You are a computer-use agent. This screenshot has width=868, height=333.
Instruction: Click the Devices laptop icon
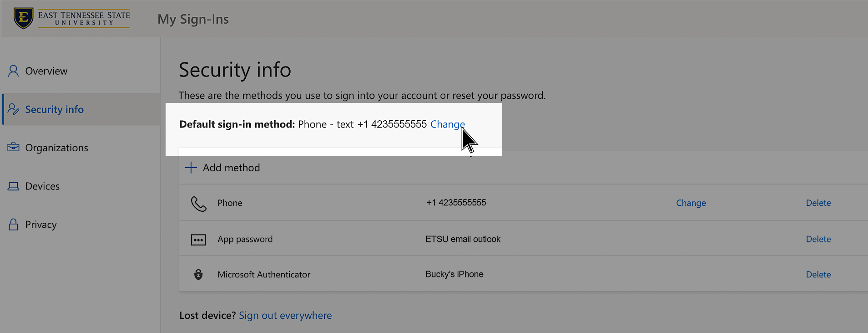14,186
